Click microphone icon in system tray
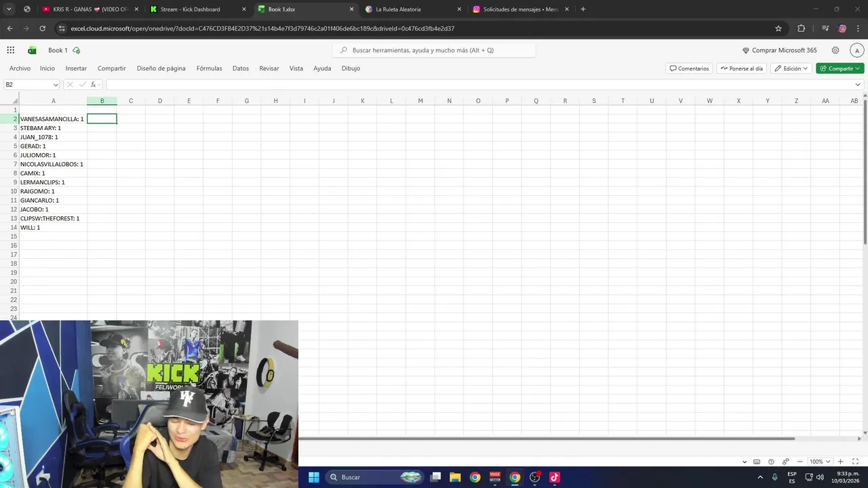 coord(774,477)
